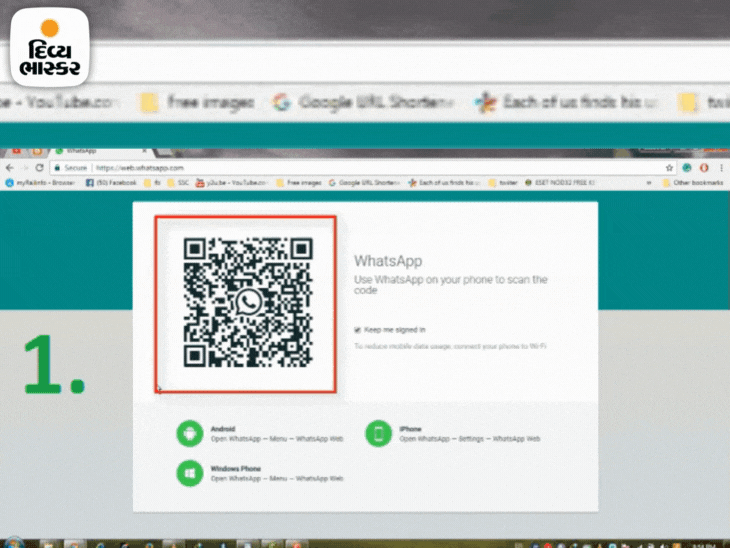Viewport: 730px width, 548px height.
Task: Click the 'To reduce mobile data usage' note
Action: click(x=450, y=346)
